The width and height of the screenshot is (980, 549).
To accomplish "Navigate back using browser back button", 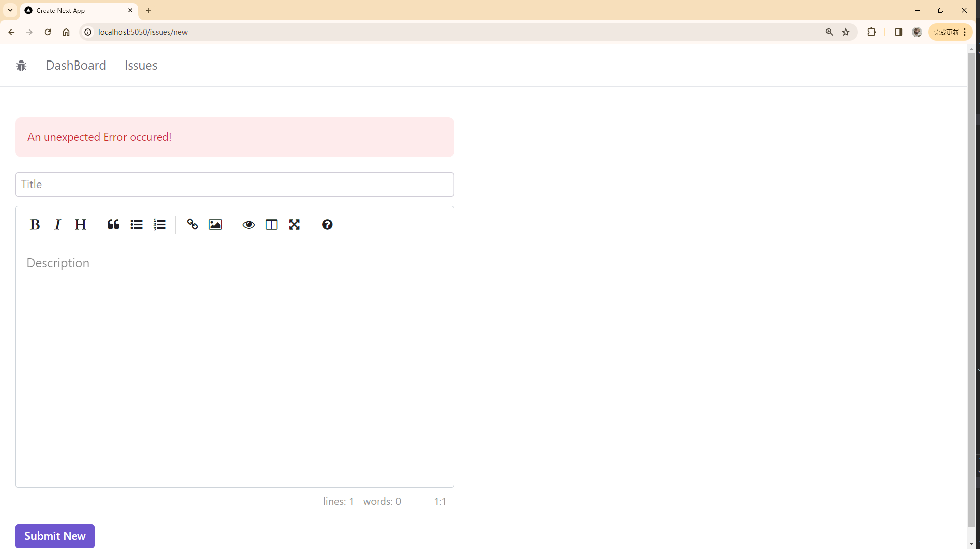I will pyautogui.click(x=12, y=32).
